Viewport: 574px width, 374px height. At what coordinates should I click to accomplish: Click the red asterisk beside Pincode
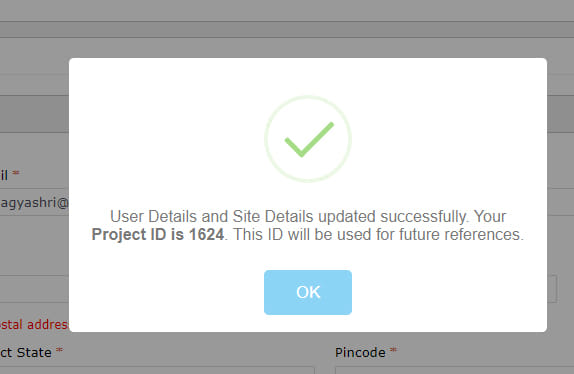pos(393,350)
